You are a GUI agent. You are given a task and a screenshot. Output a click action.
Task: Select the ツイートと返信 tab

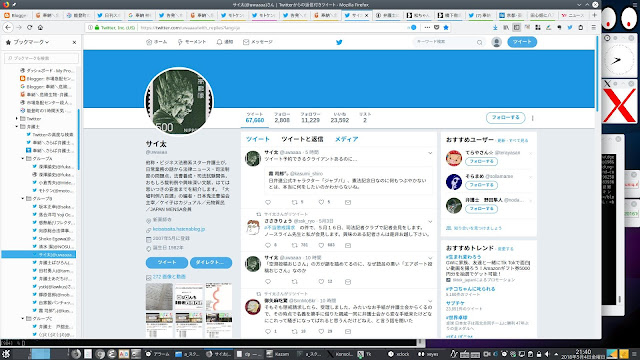(302, 139)
